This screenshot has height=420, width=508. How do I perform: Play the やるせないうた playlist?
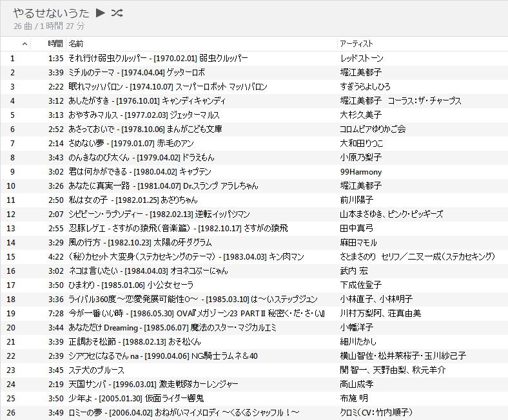(101, 13)
